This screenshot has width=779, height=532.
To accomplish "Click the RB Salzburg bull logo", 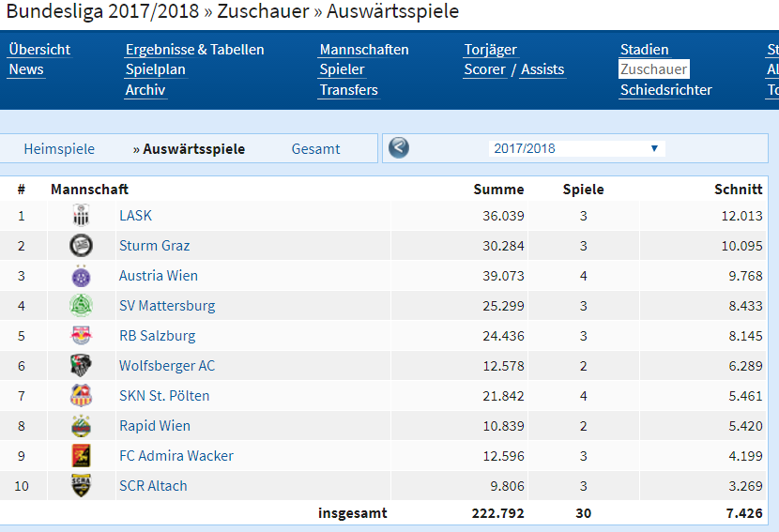I will pyautogui.click(x=81, y=336).
